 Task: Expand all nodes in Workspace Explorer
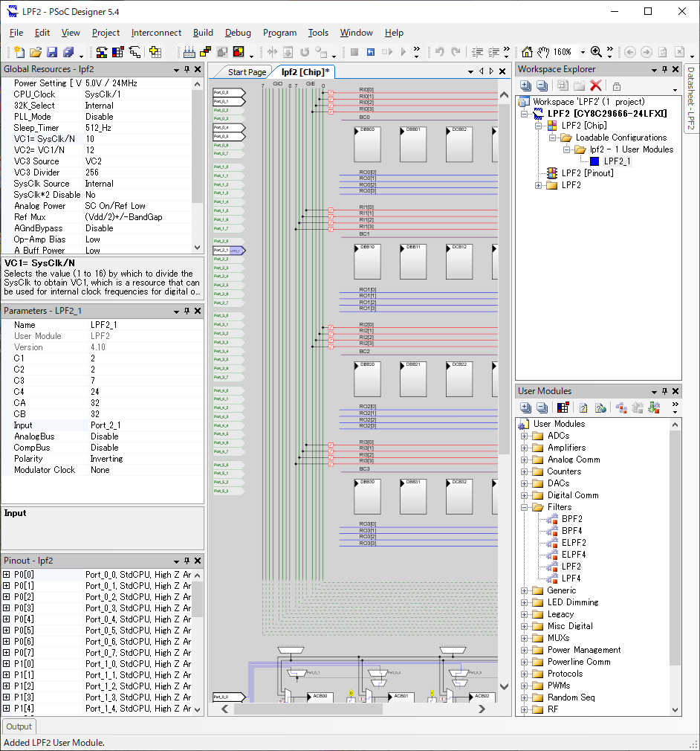click(x=525, y=86)
